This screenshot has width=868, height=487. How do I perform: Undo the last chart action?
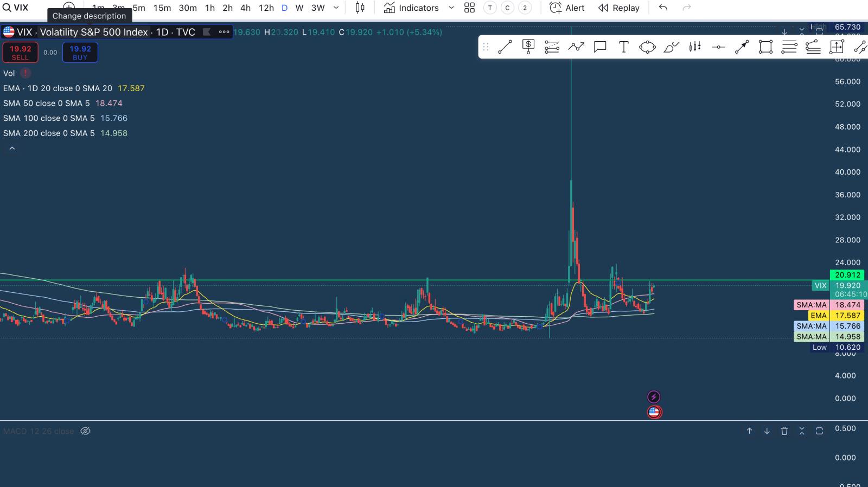pyautogui.click(x=663, y=8)
